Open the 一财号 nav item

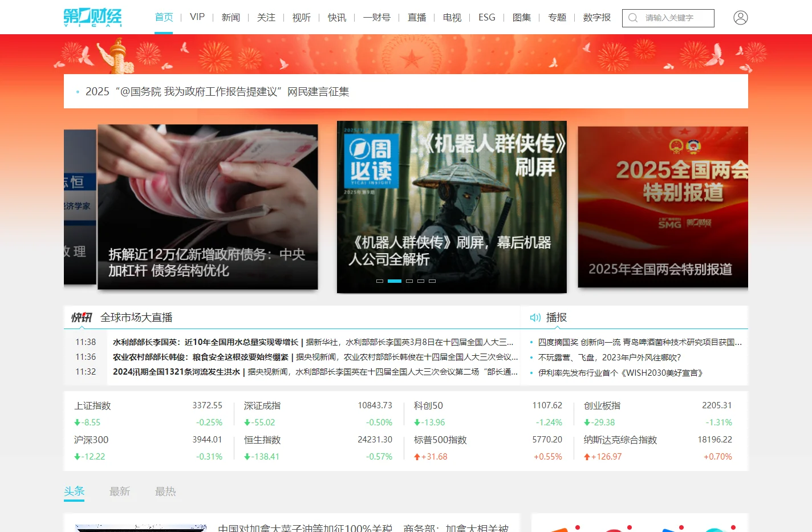click(377, 17)
